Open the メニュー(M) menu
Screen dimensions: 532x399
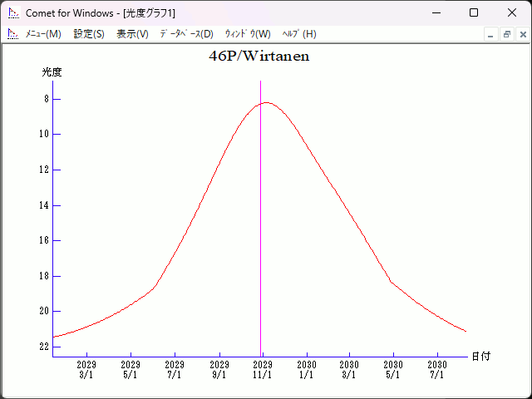43,34
